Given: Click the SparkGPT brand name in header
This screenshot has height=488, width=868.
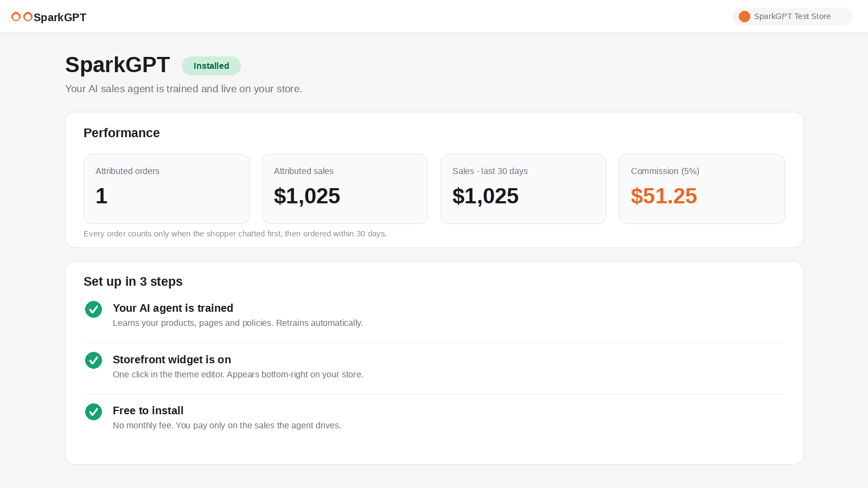Looking at the screenshot, I should point(60,17).
